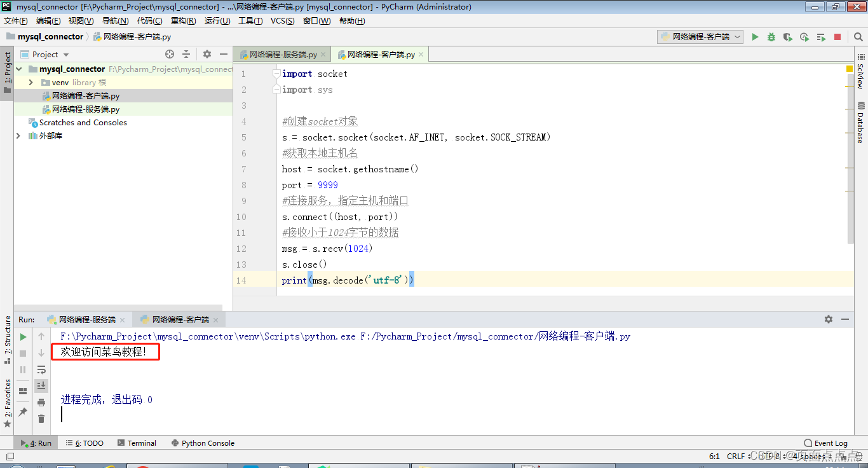Expand the venv folder
This screenshot has height=468, width=868.
(31, 83)
